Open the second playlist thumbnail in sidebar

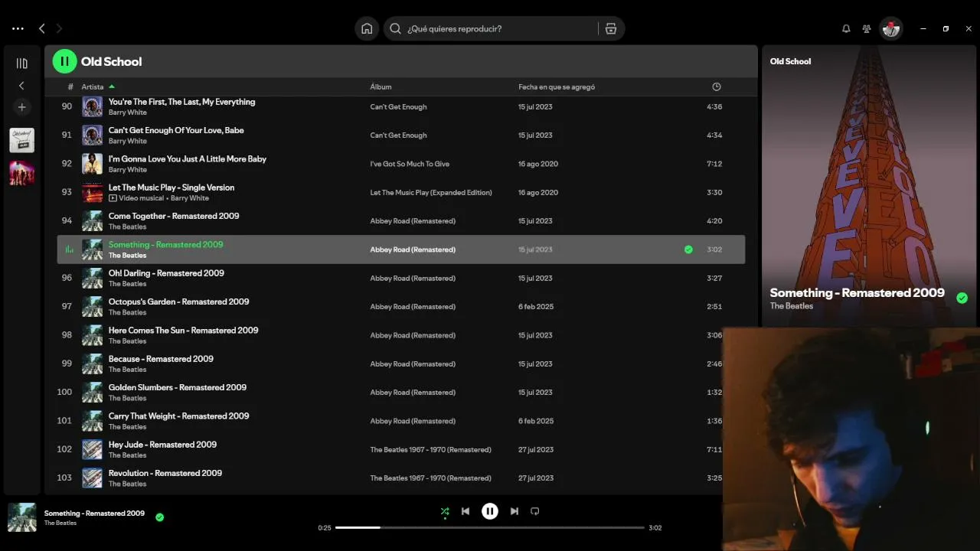(x=21, y=173)
